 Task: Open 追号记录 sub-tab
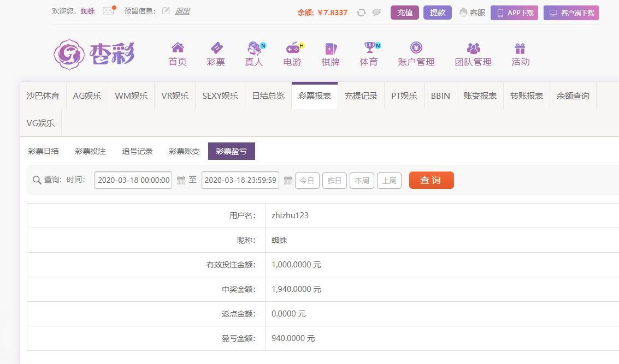click(137, 151)
